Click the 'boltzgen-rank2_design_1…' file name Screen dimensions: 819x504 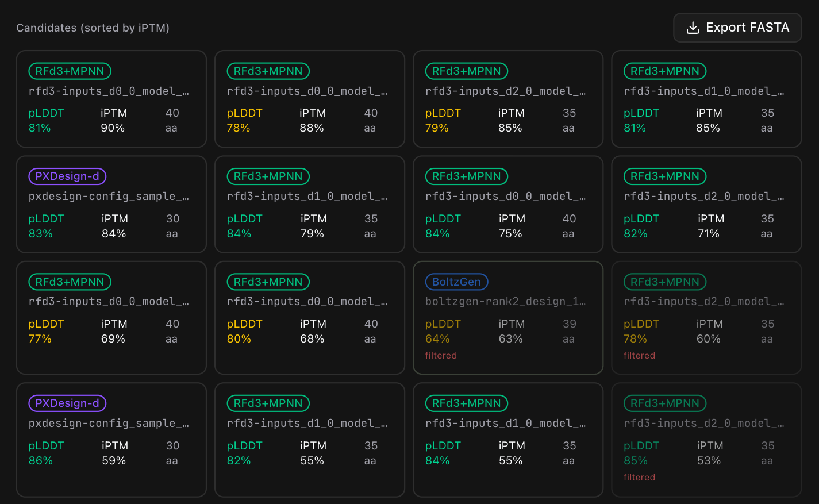[506, 302]
